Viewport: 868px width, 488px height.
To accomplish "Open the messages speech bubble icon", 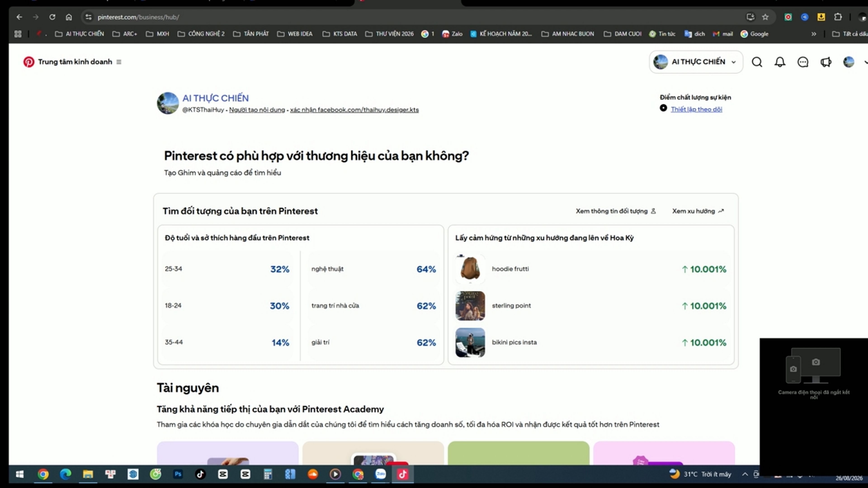I will coord(803,62).
